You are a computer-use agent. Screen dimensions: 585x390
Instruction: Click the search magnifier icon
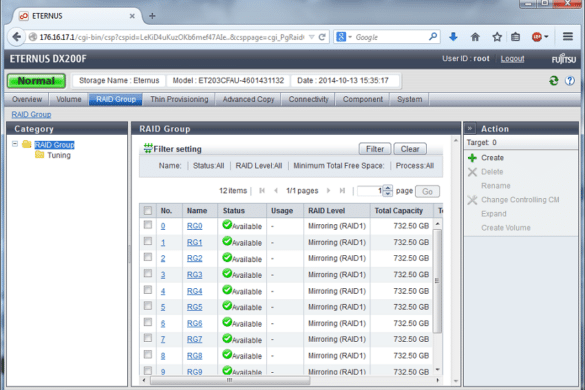(x=433, y=37)
